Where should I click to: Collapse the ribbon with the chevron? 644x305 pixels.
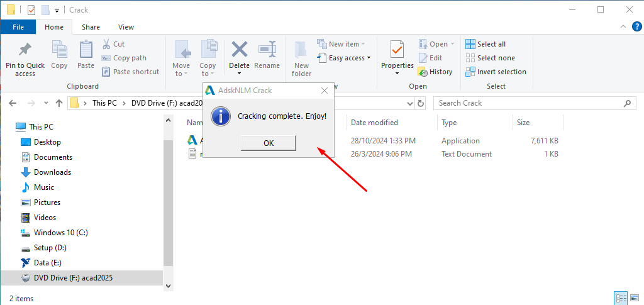(623, 27)
